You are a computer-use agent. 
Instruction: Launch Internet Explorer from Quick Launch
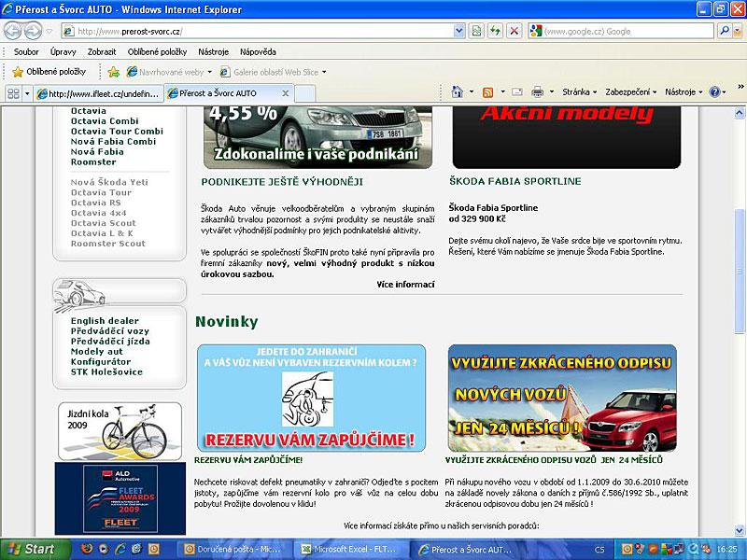click(120, 549)
